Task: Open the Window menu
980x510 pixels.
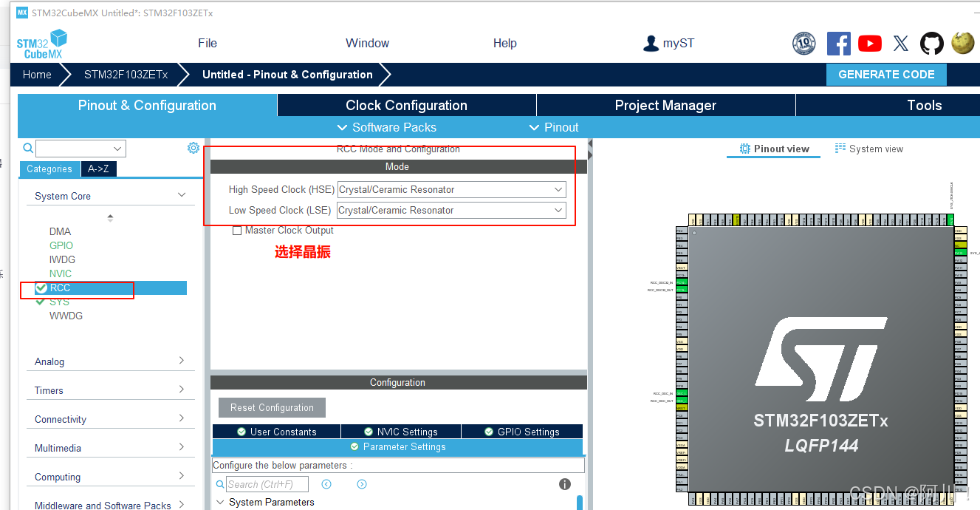Action: coord(367,43)
